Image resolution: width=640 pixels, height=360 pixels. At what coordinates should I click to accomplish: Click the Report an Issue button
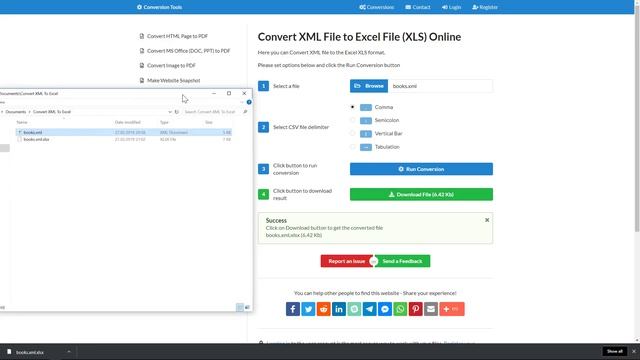pos(347,261)
